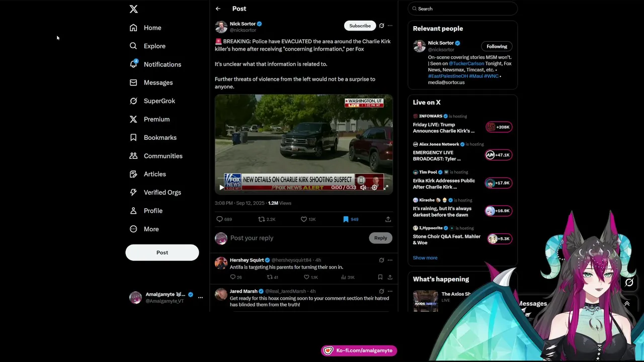Open account menu dots beside Amalgamyte
This screenshot has width=644, height=362.
pyautogui.click(x=200, y=298)
